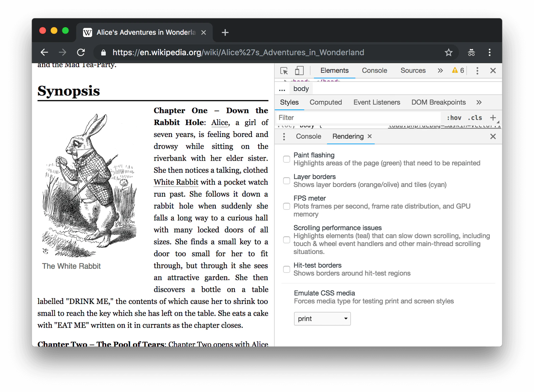The image size is (534, 392).
Task: Open the White Rabbit illustration
Action: [90, 185]
